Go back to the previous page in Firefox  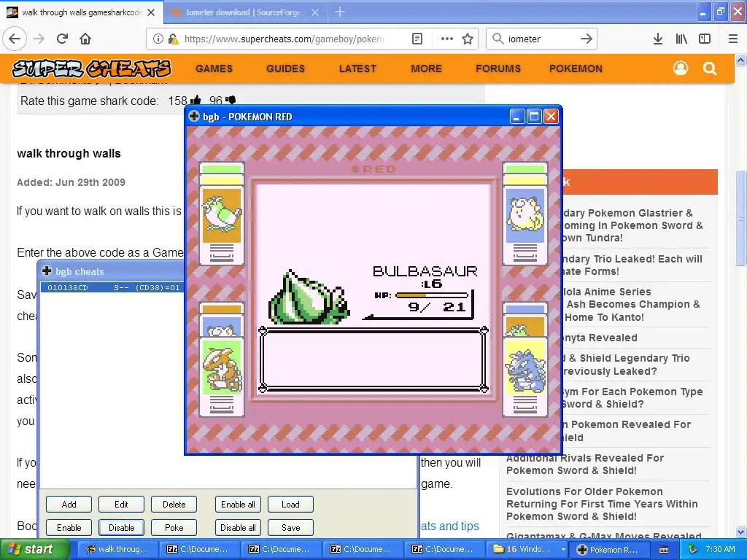pos(15,39)
